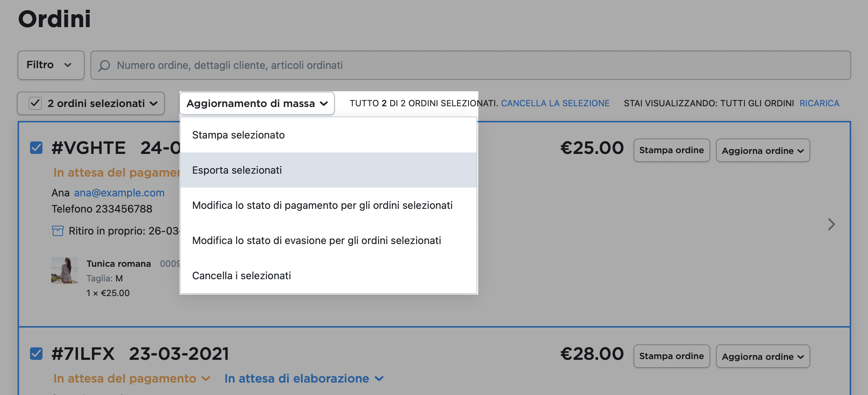The image size is (868, 395).
Task: Expand Aggiorna ordine for €28.00 order
Action: [x=763, y=357]
